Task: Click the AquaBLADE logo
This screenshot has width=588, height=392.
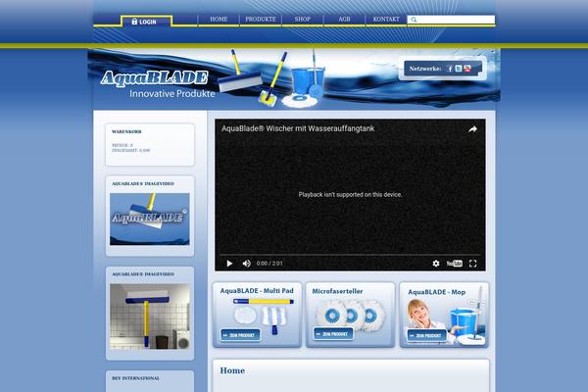Action: click(154, 77)
